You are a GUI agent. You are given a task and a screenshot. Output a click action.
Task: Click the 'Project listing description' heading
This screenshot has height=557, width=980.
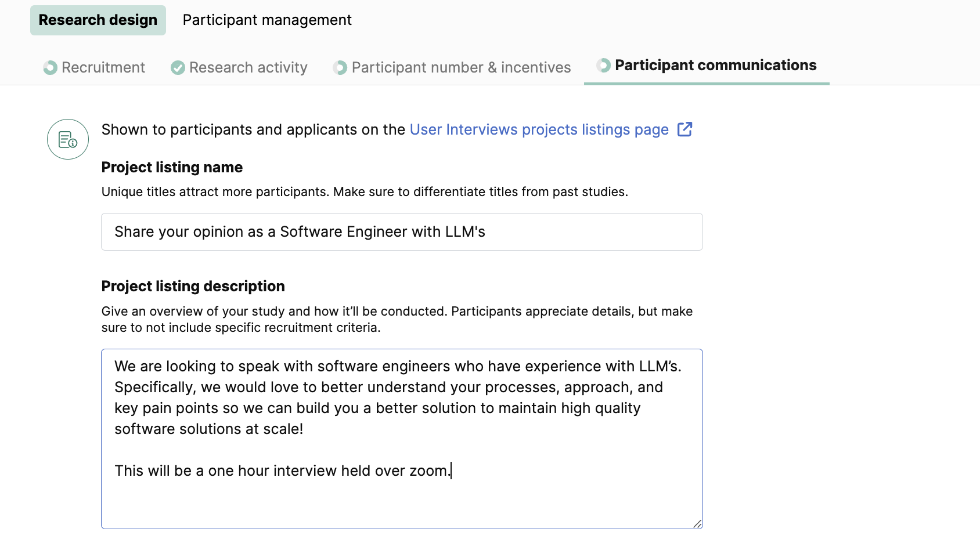[x=193, y=286]
